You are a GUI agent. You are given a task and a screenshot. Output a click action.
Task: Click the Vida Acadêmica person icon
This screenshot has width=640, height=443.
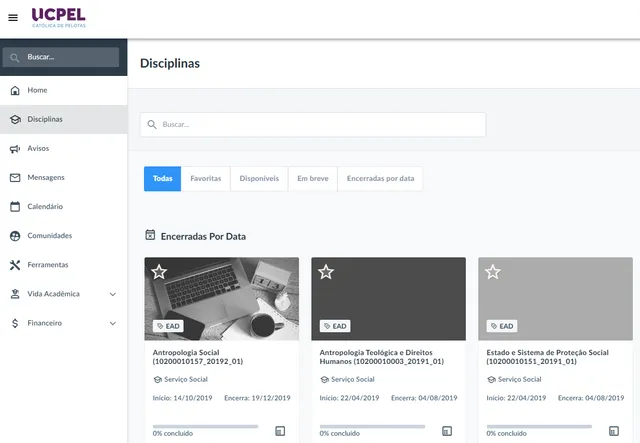click(x=15, y=294)
